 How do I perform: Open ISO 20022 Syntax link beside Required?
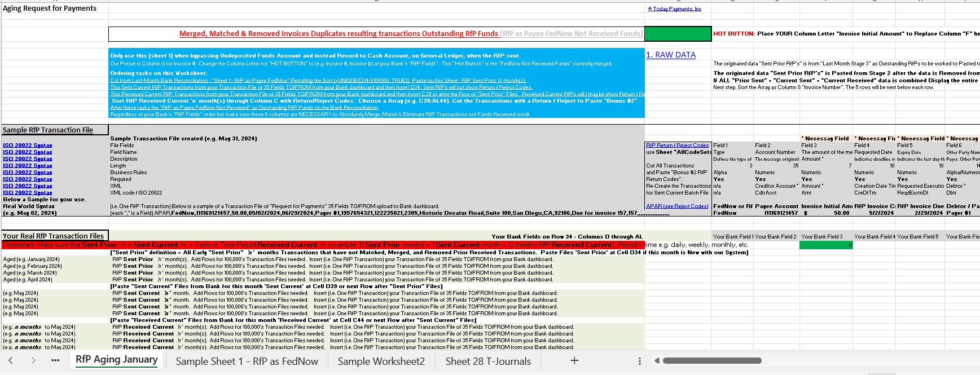[x=28, y=179]
